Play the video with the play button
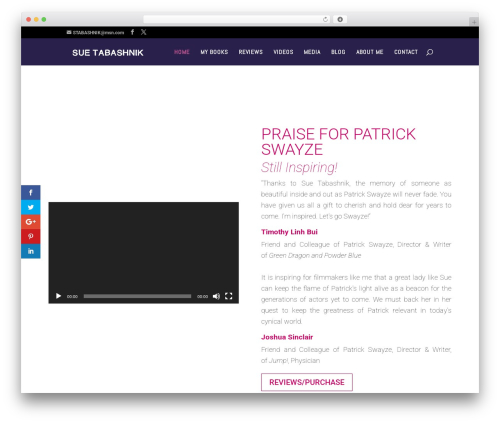This screenshot has width=500, height=423. coord(58,296)
